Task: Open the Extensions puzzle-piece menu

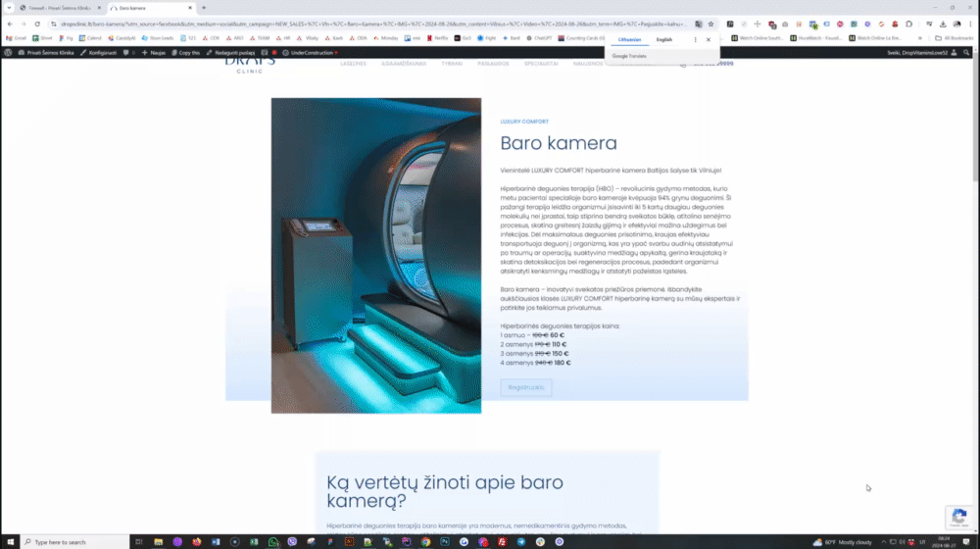Action: click(908, 24)
